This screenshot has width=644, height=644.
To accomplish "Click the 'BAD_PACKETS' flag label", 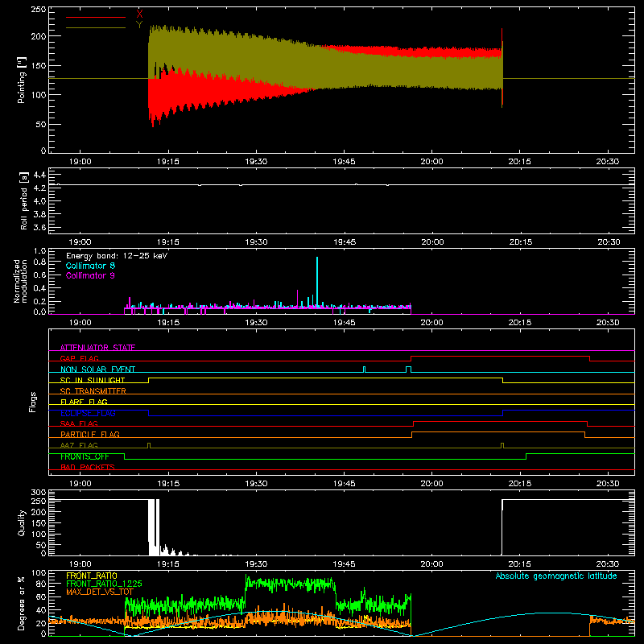I will pos(88,467).
